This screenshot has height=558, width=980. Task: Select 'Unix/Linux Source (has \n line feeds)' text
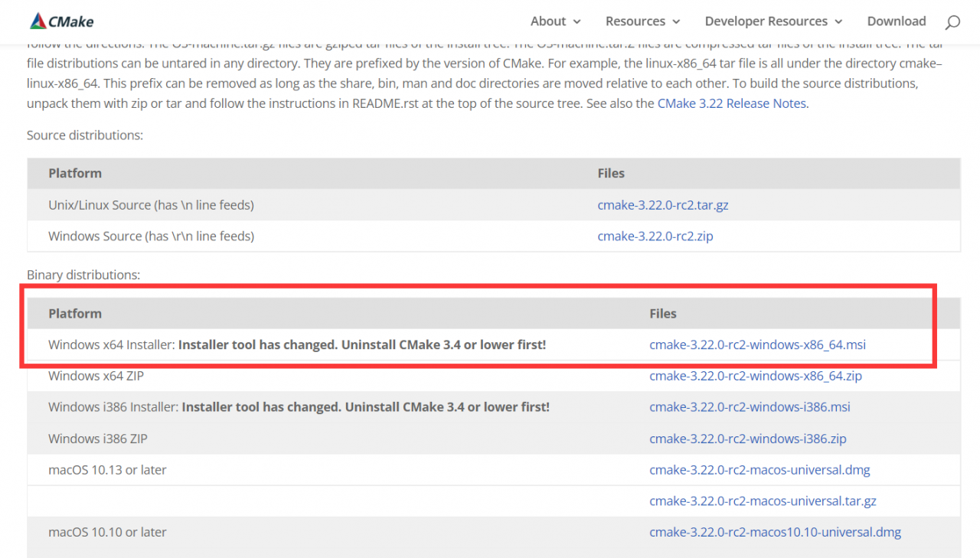[151, 205]
